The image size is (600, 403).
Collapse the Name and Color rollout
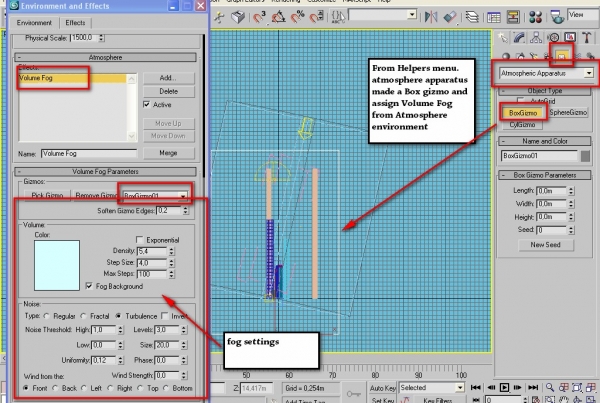pyautogui.click(x=545, y=141)
